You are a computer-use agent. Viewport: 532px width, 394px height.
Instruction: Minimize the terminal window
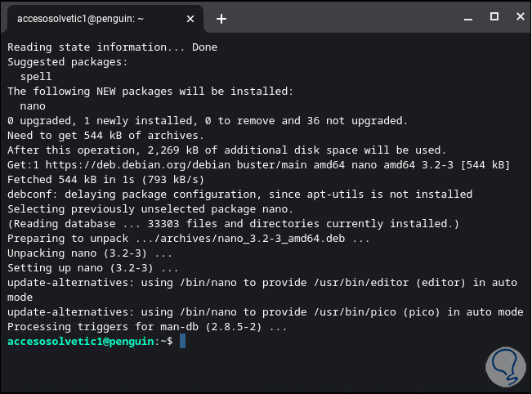tap(468, 16)
